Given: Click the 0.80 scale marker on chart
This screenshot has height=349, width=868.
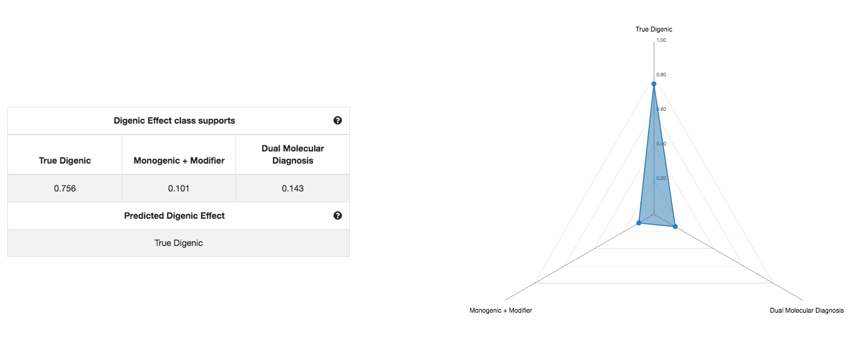Looking at the screenshot, I should (661, 75).
